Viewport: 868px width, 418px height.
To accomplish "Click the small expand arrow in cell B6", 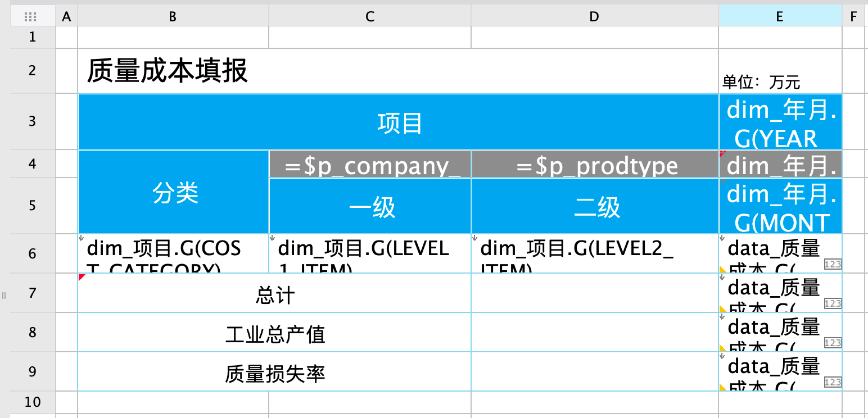I will (81, 238).
